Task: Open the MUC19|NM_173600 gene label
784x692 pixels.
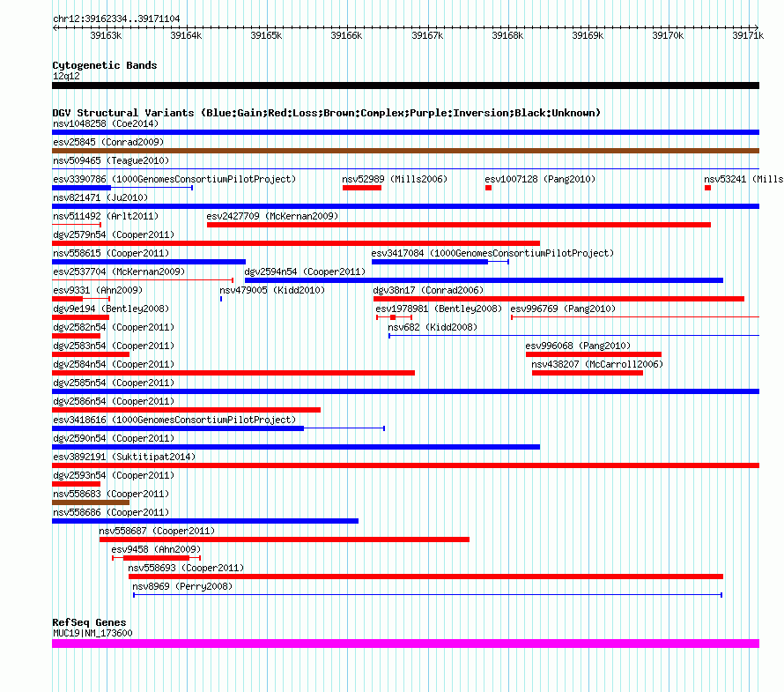Action: click(x=92, y=633)
